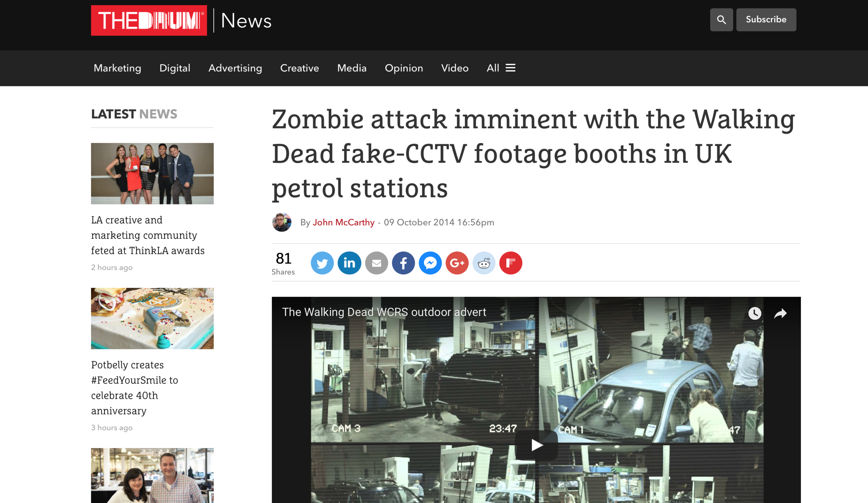This screenshot has height=503, width=868.
Task: Open the Marketing section
Action: (x=117, y=68)
